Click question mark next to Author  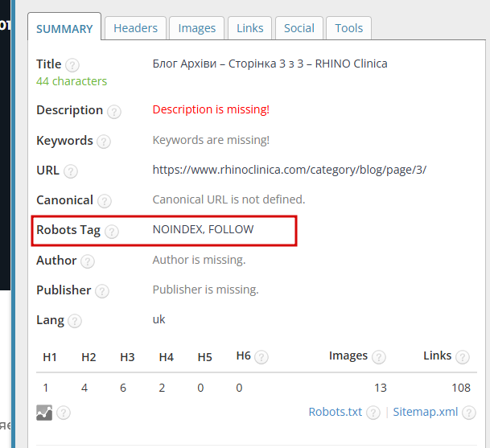coord(88,261)
